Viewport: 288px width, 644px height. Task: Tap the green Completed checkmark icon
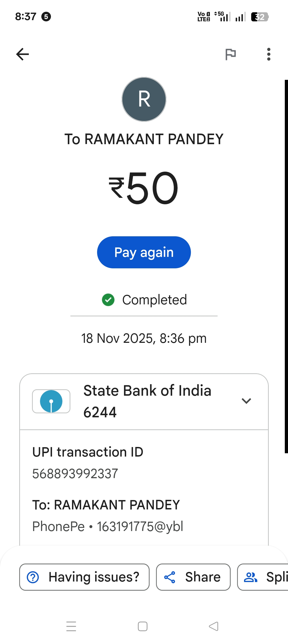tap(108, 300)
